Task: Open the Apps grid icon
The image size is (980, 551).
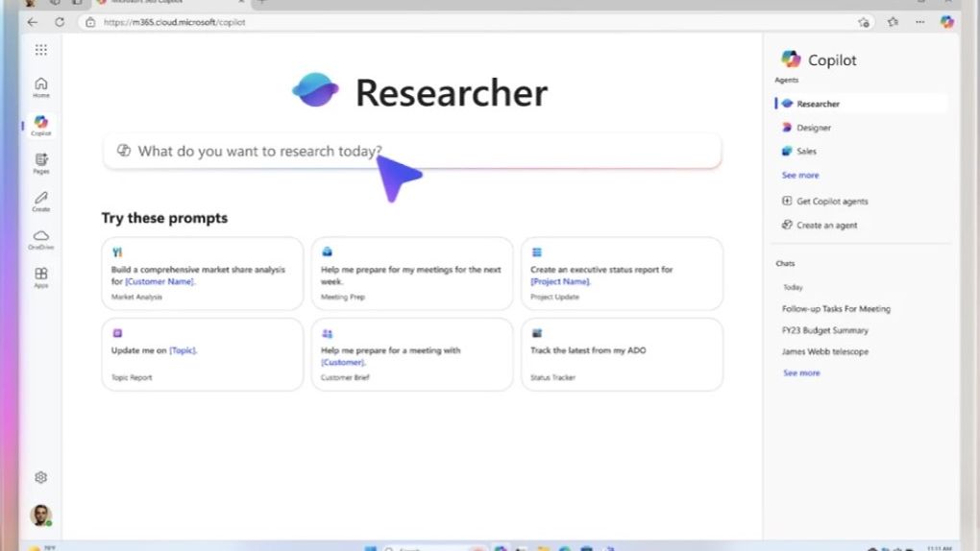Action: [x=41, y=276]
